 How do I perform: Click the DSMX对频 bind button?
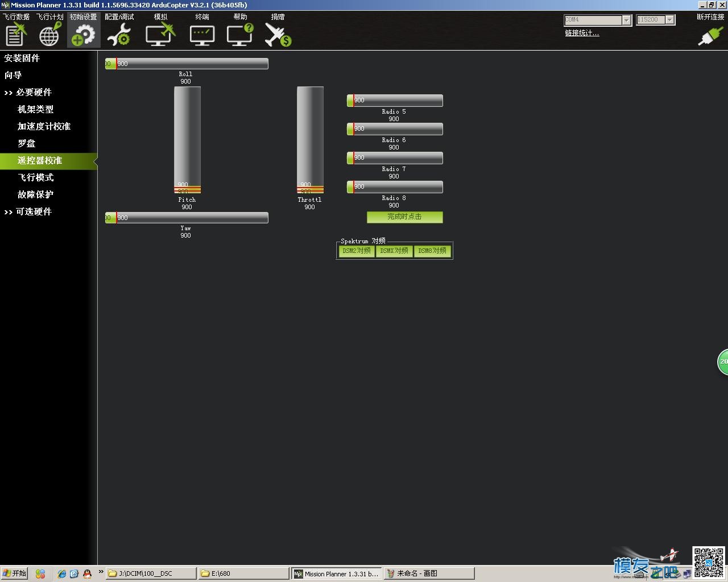point(394,251)
